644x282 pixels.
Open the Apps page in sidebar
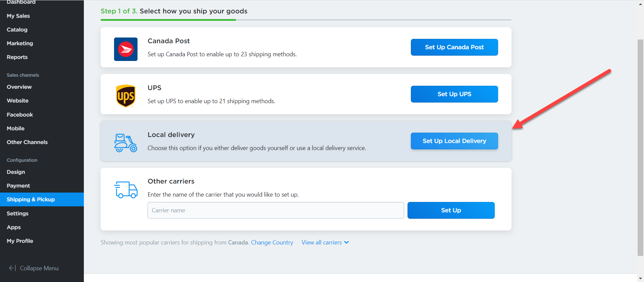tap(14, 227)
